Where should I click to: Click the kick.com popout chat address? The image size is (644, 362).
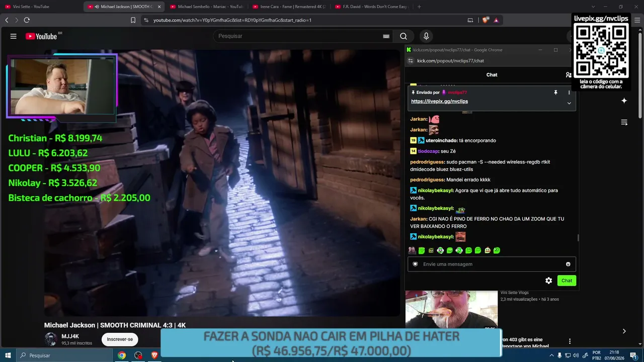click(450, 61)
